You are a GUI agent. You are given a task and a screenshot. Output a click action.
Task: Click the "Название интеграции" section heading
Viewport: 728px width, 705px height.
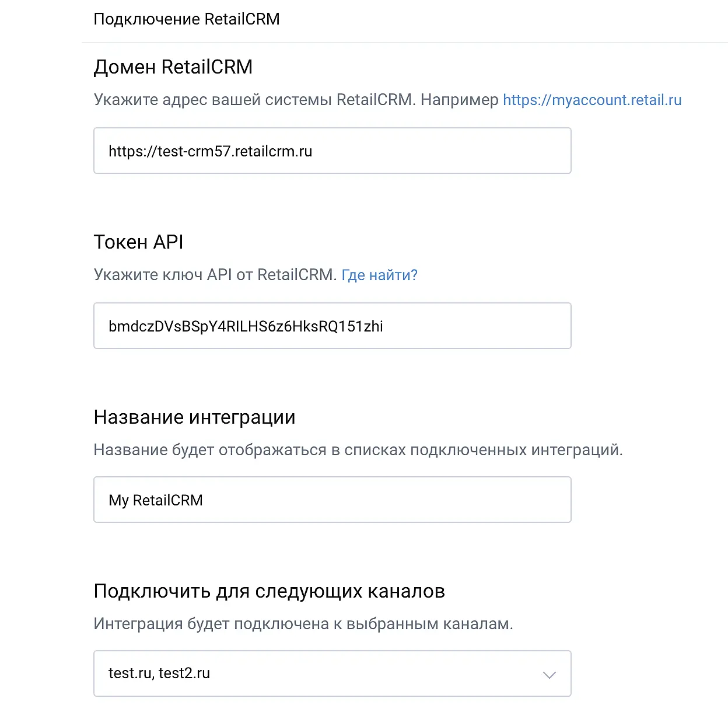pyautogui.click(x=194, y=417)
